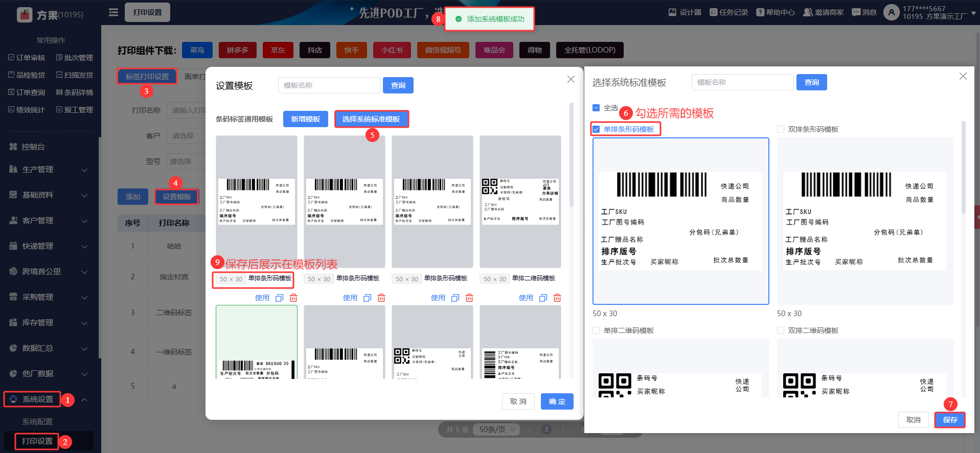Focus 模板名称 field in 设置模板 dialog
This screenshot has width=980, height=453.
click(x=329, y=85)
